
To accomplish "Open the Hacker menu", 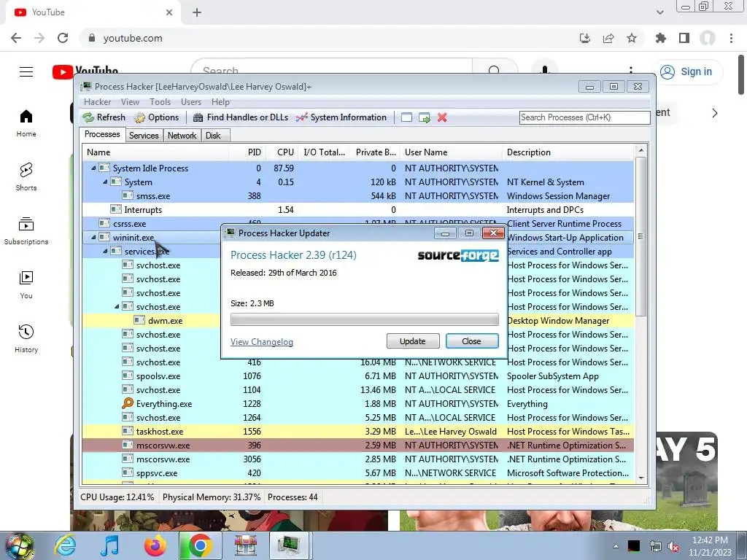I will [97, 102].
